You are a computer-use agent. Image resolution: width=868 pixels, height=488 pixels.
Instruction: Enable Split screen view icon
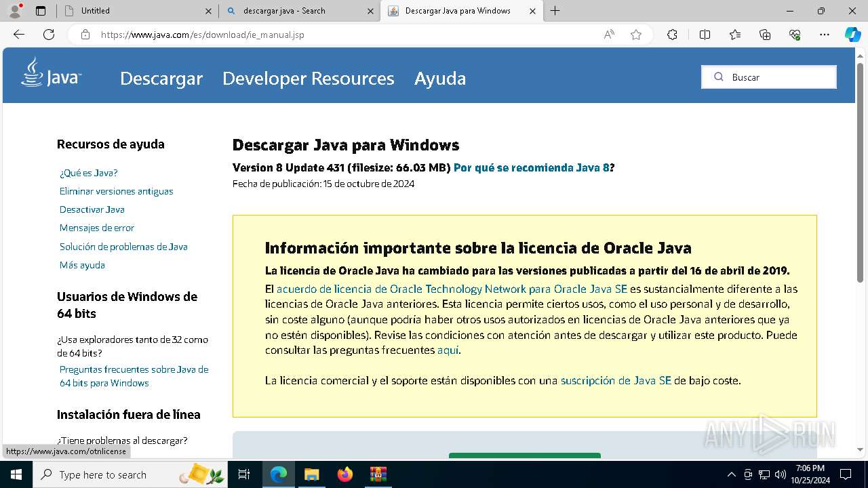point(705,35)
